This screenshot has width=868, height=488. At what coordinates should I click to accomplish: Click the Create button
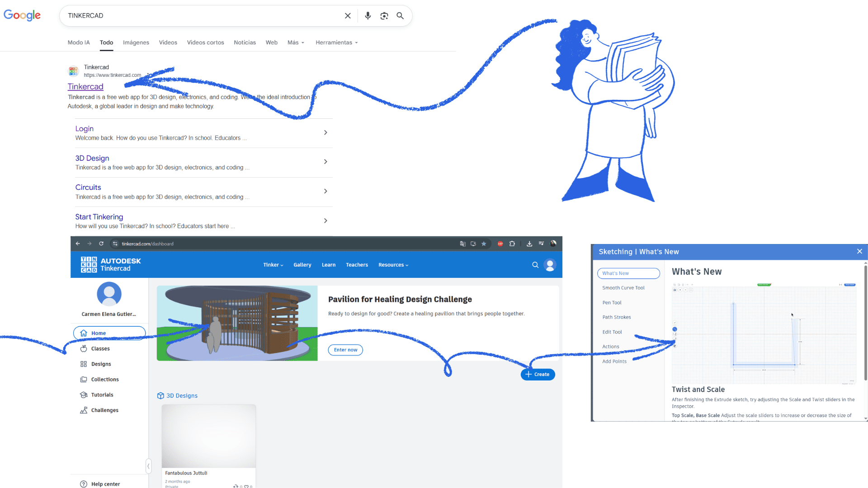(x=538, y=375)
